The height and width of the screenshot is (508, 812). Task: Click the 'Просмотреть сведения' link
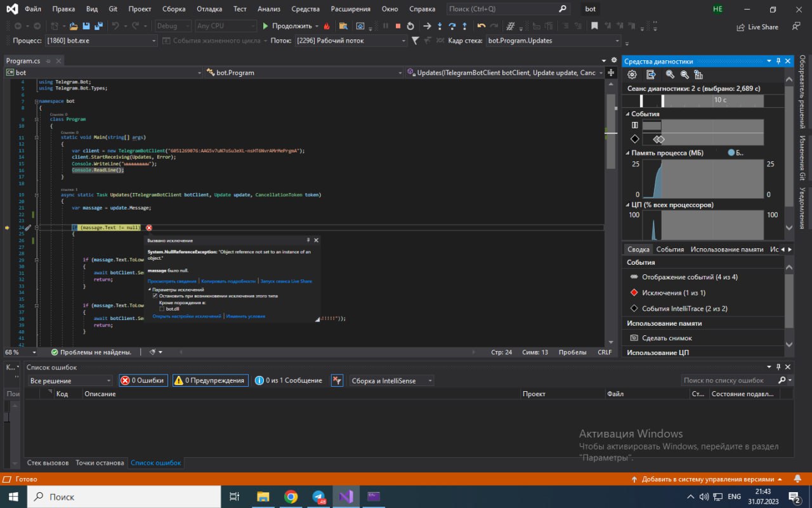(172, 281)
